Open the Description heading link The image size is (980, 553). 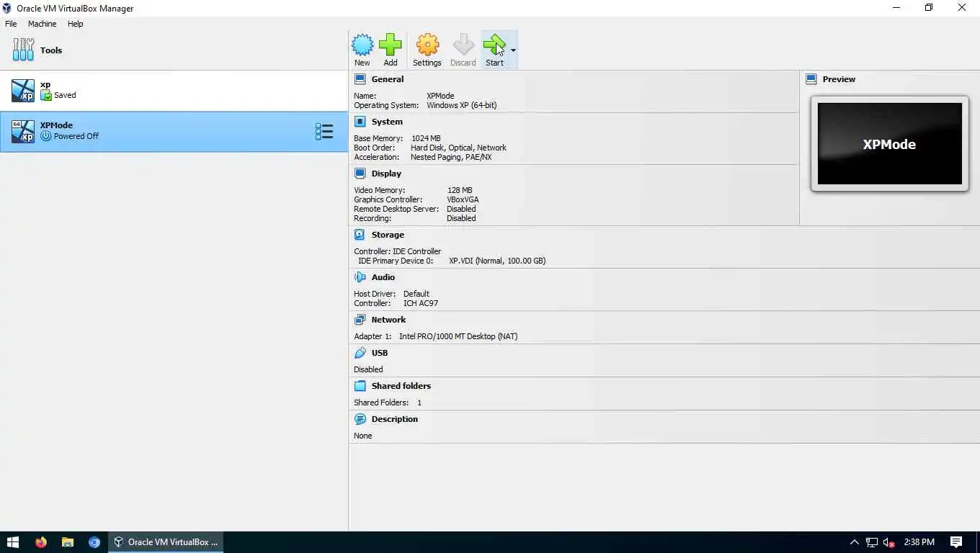click(x=395, y=419)
